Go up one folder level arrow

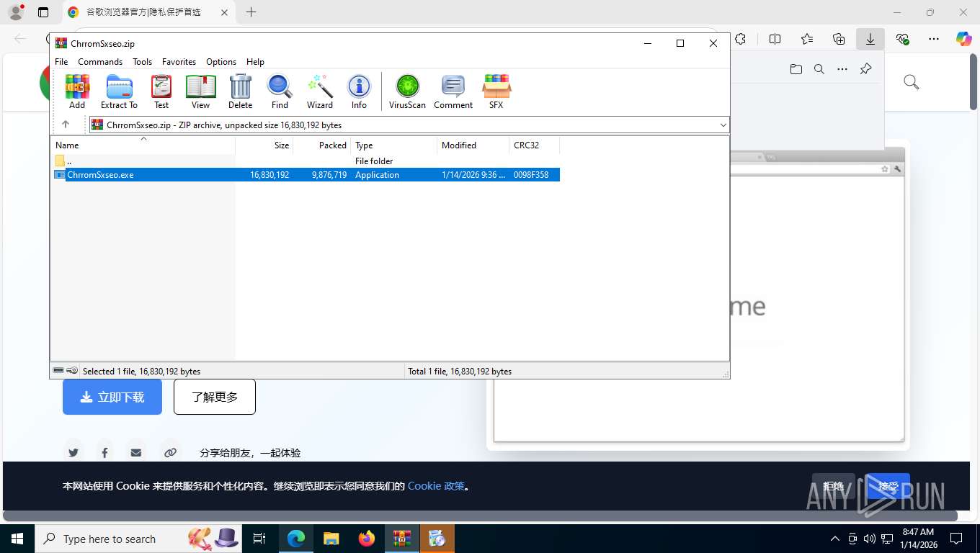(x=66, y=125)
